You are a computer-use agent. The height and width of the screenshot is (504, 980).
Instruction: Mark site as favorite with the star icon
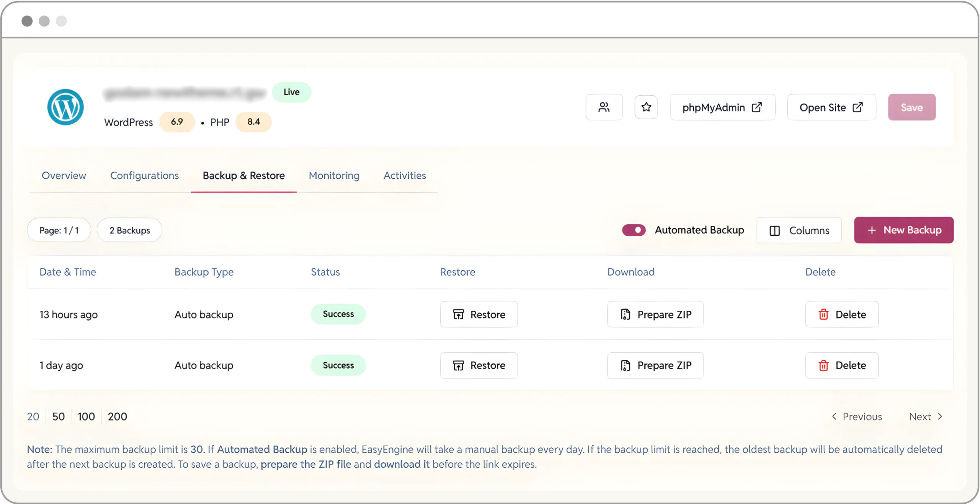coord(646,107)
